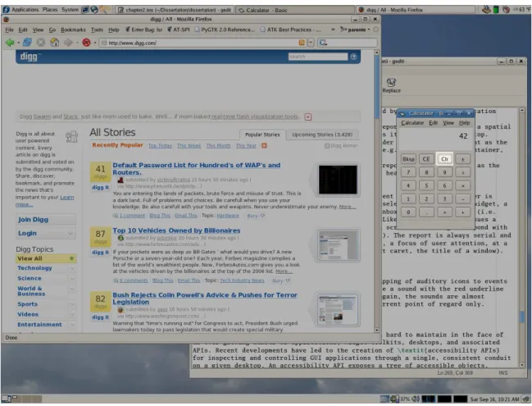Open the Adblock dropdown arrow
Image resolution: width=532 pixels, height=406 pixels.
(95, 43)
